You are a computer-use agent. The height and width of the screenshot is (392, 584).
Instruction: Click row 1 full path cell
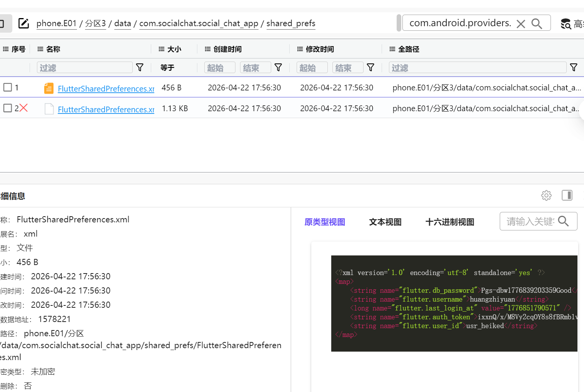point(487,88)
